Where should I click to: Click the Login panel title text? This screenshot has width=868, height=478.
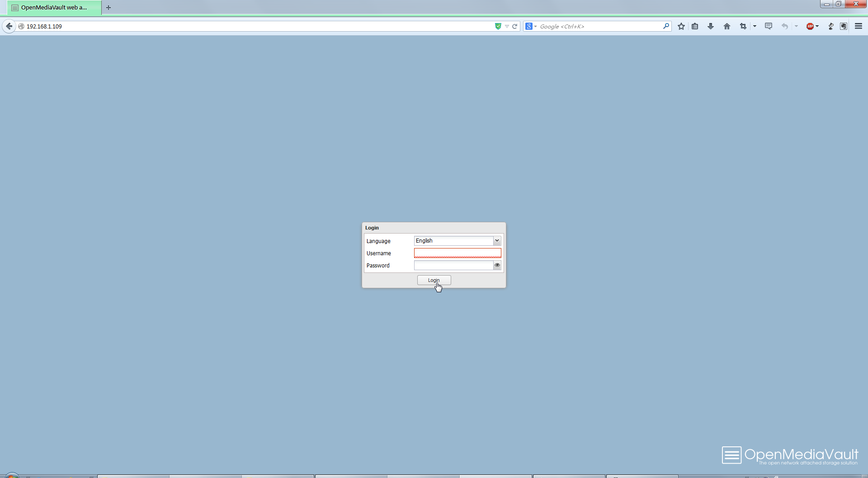372,228
